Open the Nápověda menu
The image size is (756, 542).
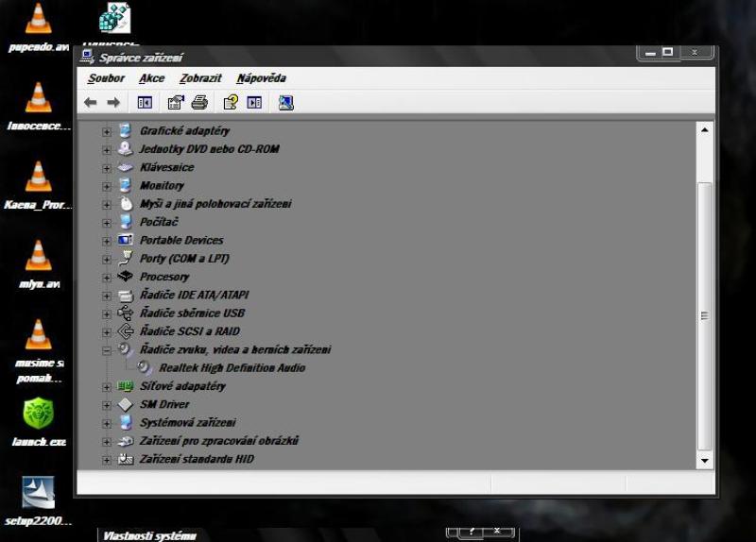[x=262, y=78]
